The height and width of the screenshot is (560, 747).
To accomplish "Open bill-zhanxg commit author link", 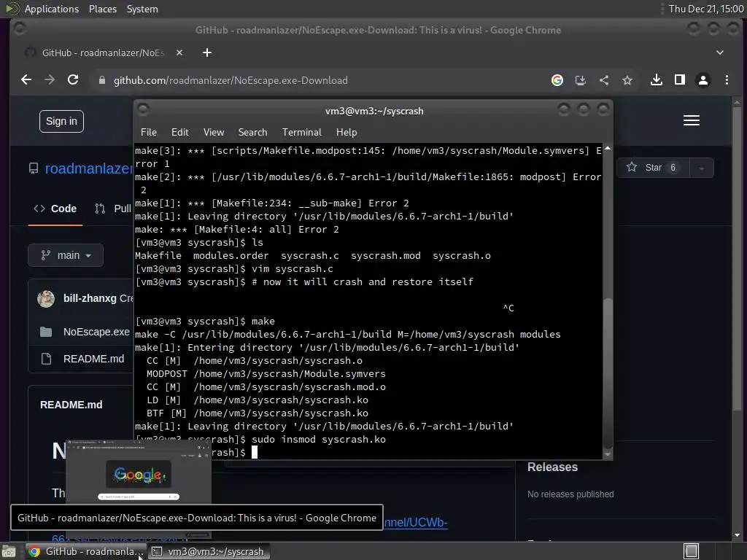I will point(90,298).
